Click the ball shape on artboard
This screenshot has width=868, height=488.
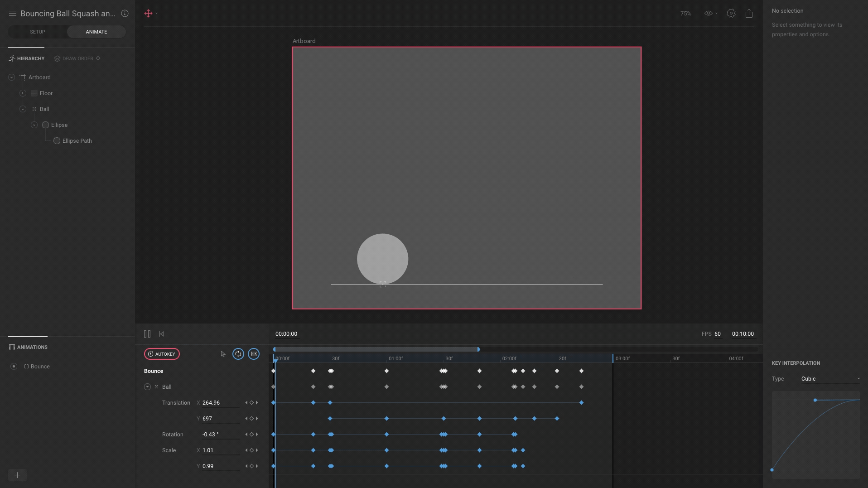(x=382, y=259)
